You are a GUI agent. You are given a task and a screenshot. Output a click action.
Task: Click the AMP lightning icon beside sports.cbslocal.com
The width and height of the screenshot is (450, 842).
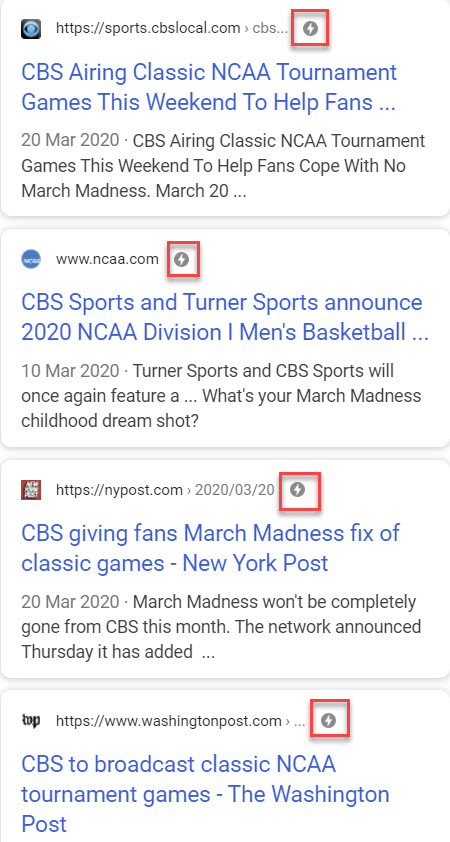[310, 28]
